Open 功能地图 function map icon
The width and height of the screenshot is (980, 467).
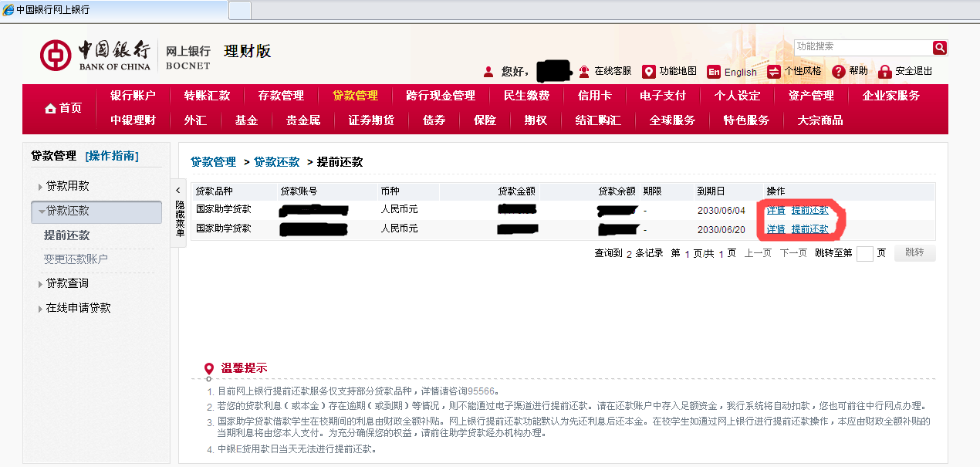click(649, 71)
